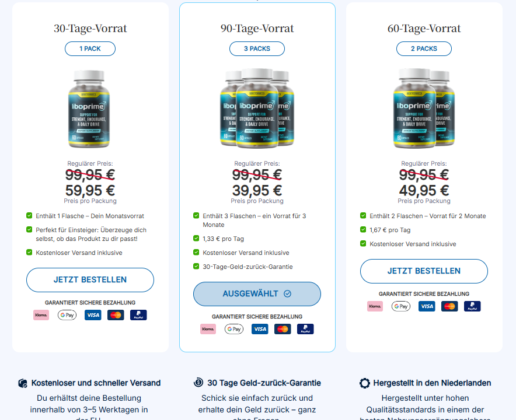This screenshot has height=420, width=516.
Task: Click Klarna icon in the 30-Tage-Vorrat card
Action: tap(41, 315)
